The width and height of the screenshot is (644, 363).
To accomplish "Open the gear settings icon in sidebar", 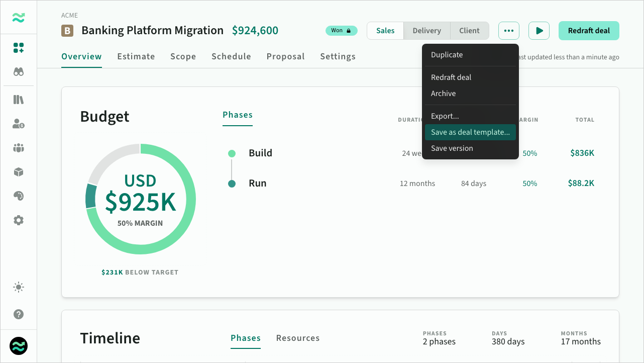I will coord(19,220).
